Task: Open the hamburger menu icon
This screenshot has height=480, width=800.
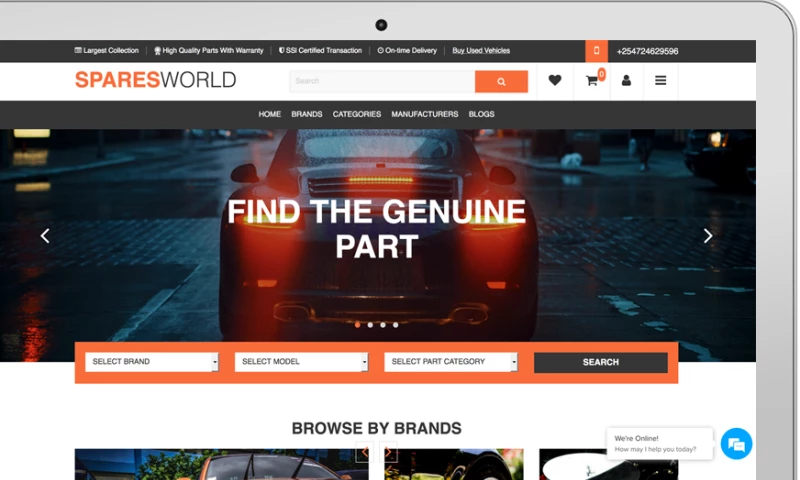Action: tap(660, 81)
